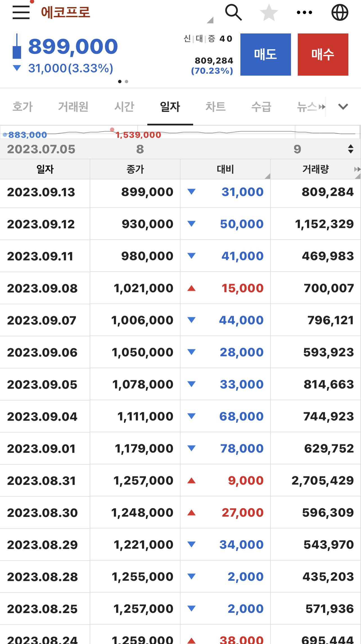Tap closing price 980,000
Screen dimensions: 361x644
(147, 256)
